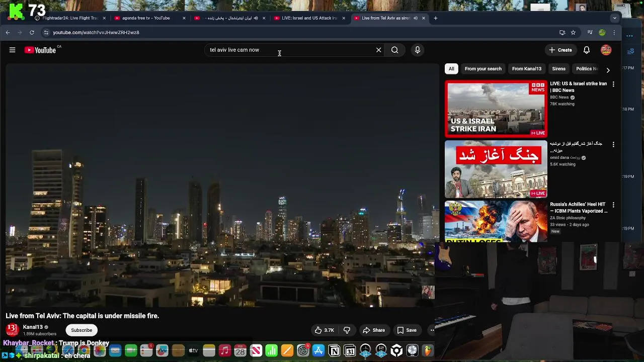Open the browser profile avatar

click(x=602, y=32)
